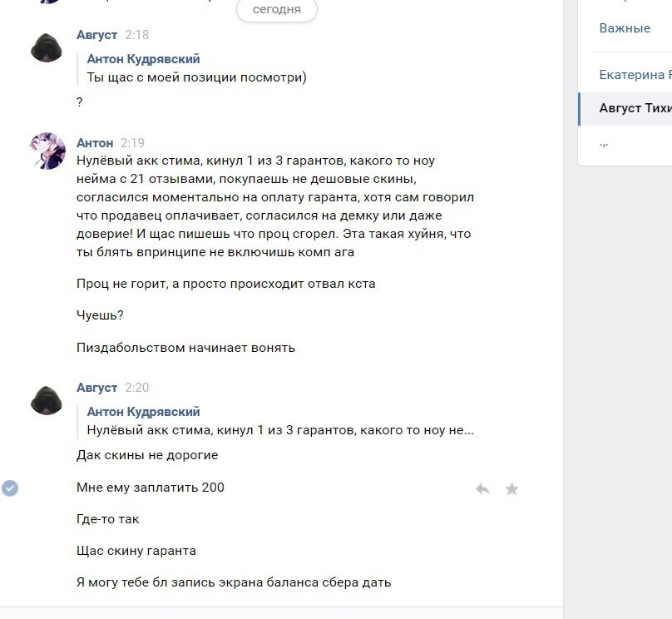672x619 pixels.
Task: Click the "сегодня" date label
Action: click(x=277, y=10)
